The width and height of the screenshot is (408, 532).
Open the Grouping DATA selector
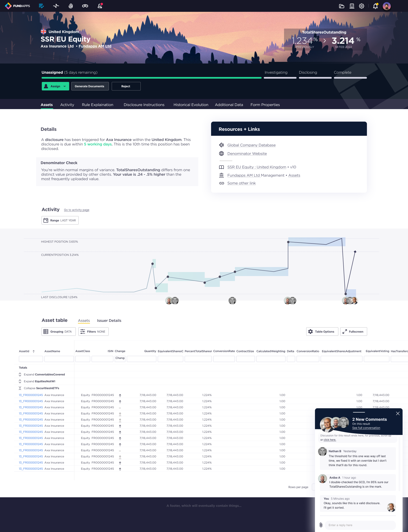(x=59, y=332)
